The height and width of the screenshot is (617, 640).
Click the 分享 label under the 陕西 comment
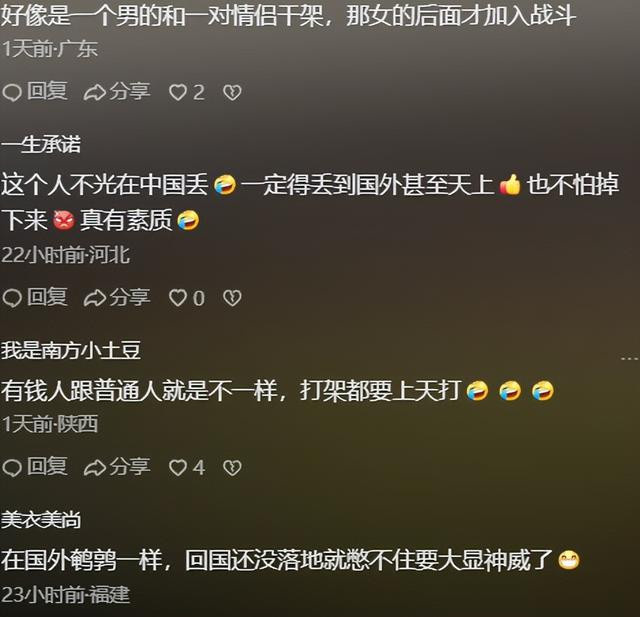pyautogui.click(x=129, y=466)
